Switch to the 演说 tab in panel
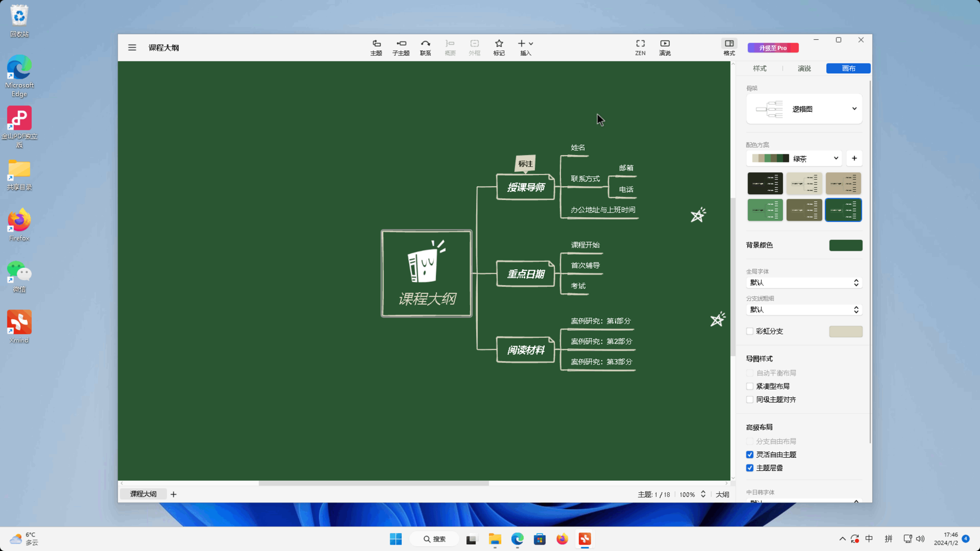 pos(804,69)
